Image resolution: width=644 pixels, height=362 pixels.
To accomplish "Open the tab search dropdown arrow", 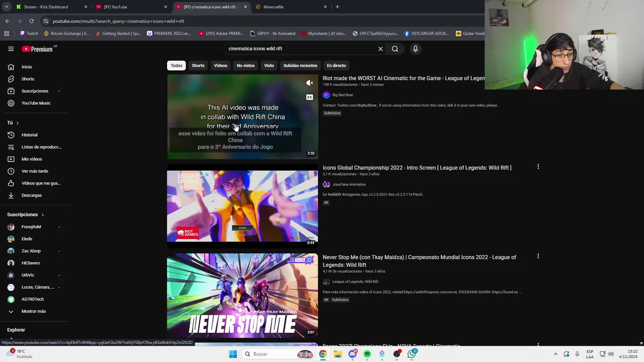I will [x=6, y=7].
